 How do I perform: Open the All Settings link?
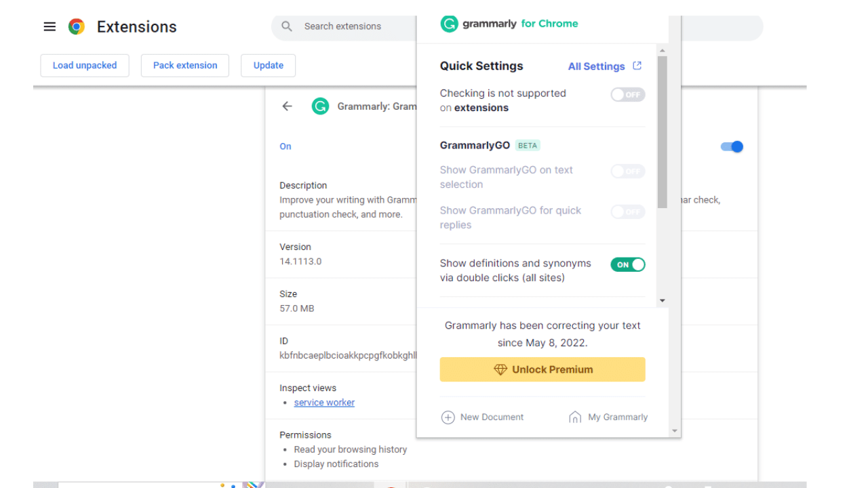coord(596,66)
